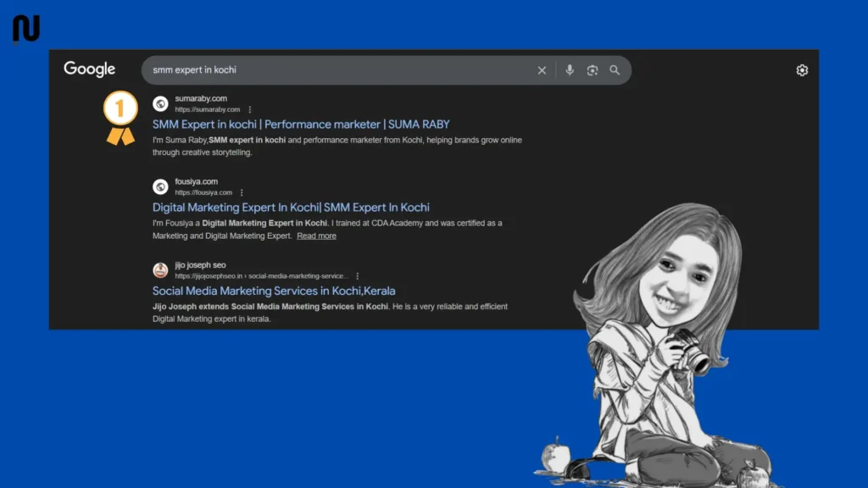868x488 pixels.
Task: Open Google quick settings gear
Action: coord(802,70)
